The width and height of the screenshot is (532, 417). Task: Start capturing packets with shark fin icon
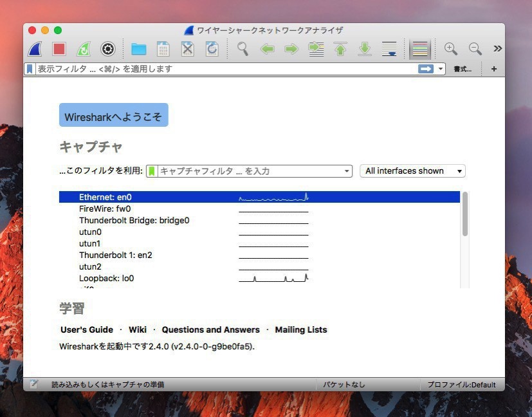(35, 49)
